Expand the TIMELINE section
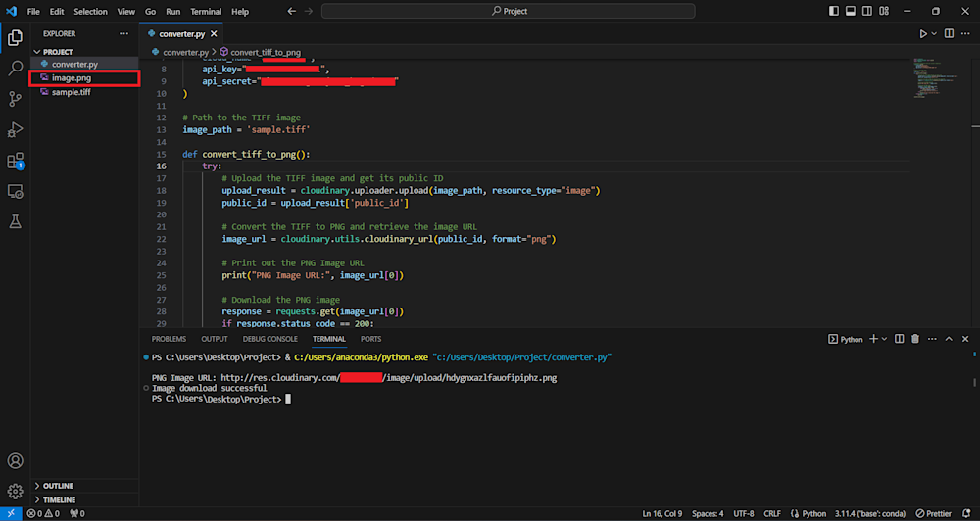Image resolution: width=980 pixels, height=521 pixels. tap(59, 499)
